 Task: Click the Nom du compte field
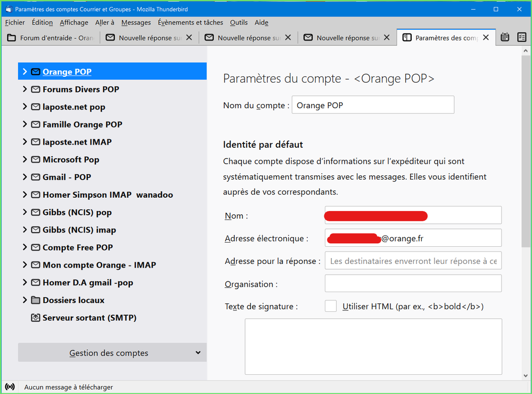(x=373, y=105)
